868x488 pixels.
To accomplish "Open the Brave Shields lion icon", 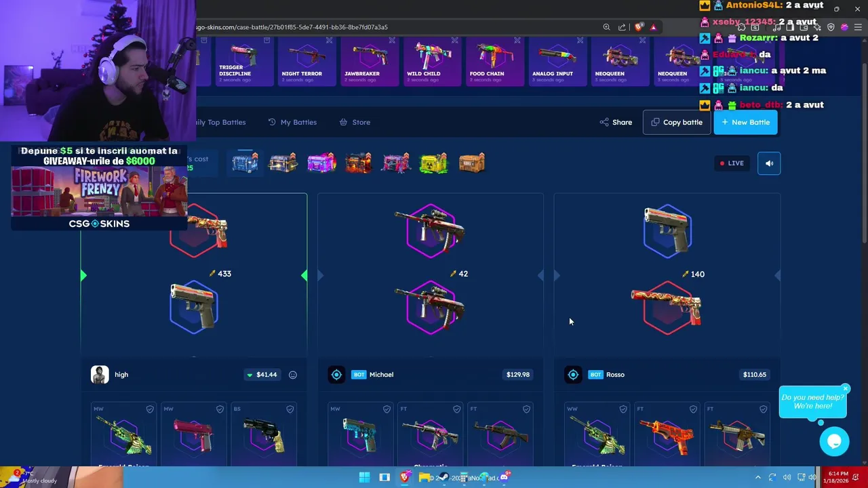I will click(x=638, y=27).
